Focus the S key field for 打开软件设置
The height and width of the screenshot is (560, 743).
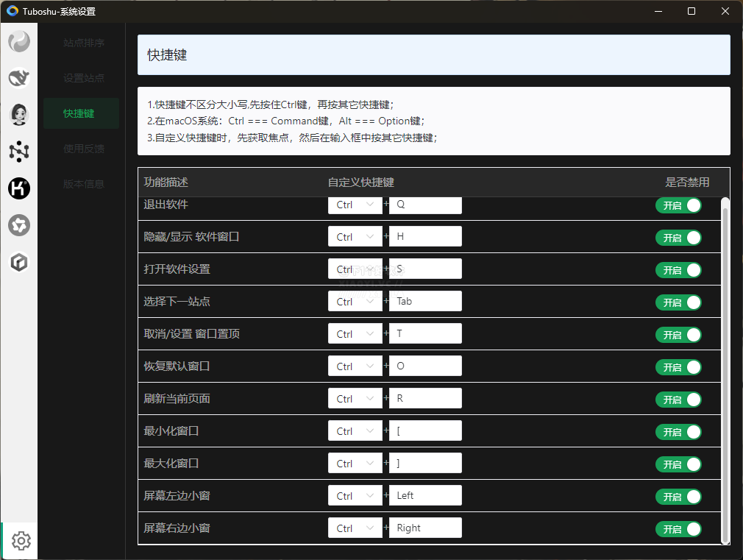(x=425, y=269)
